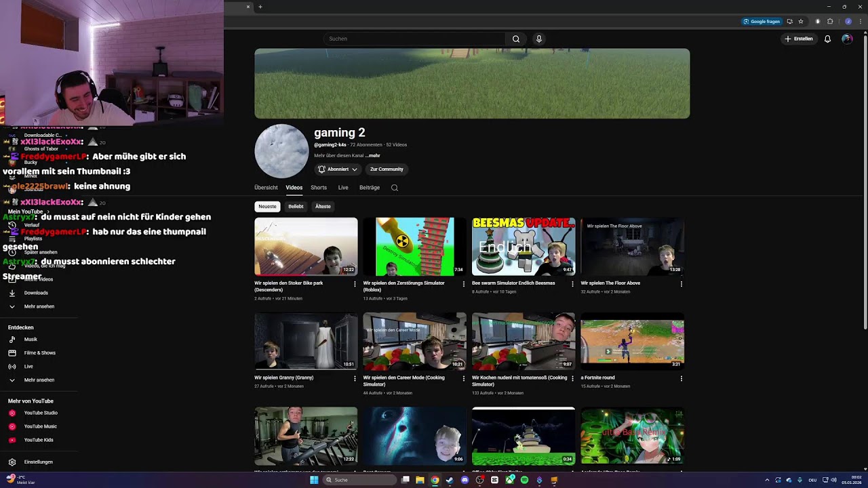The image size is (868, 488).
Task: Switch to the Übersicht tab
Action: 266,188
